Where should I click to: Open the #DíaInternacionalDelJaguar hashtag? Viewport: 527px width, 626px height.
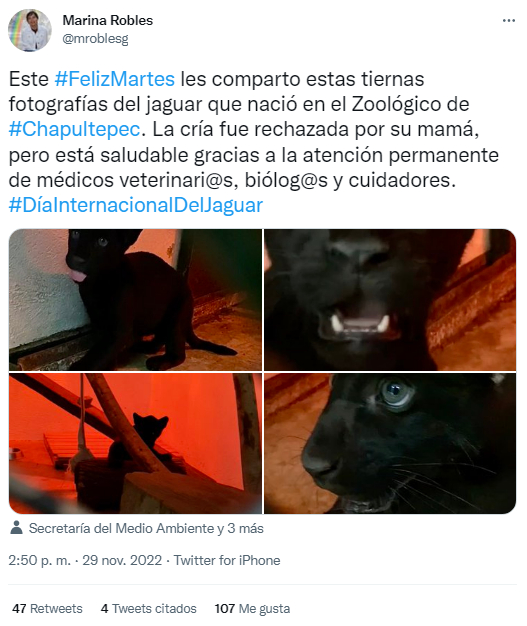(136, 205)
